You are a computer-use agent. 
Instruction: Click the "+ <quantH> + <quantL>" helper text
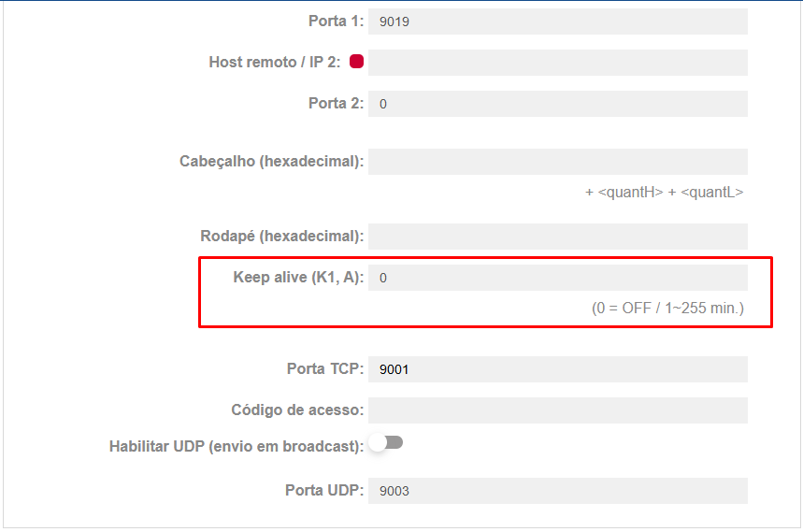click(x=664, y=193)
